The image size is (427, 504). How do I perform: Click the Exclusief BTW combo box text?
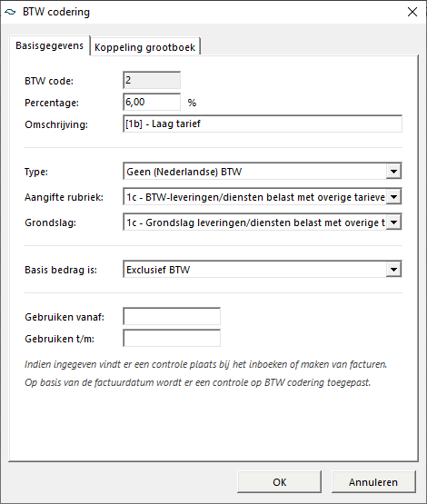point(158,270)
